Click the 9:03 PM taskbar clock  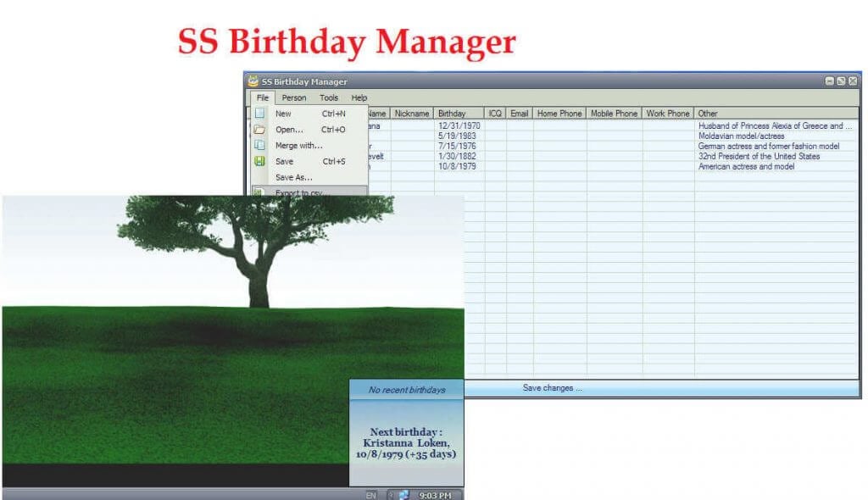pos(435,496)
